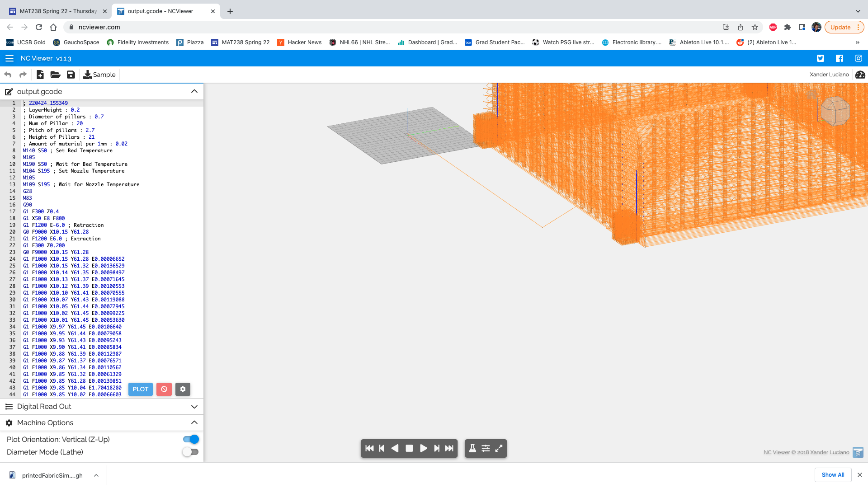
Task: Click the PLOT button
Action: (140, 389)
